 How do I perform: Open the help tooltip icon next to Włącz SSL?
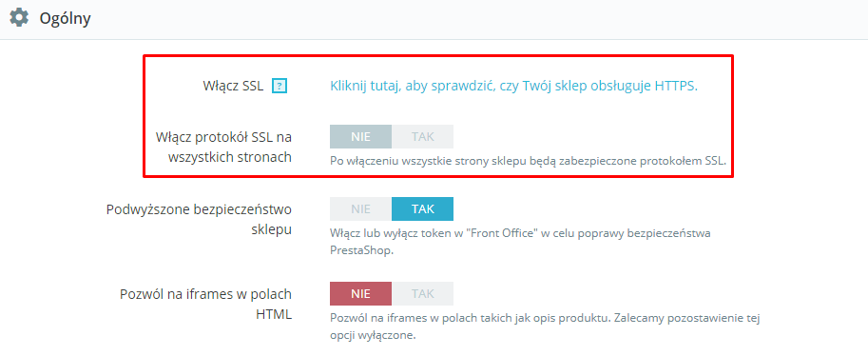click(280, 86)
